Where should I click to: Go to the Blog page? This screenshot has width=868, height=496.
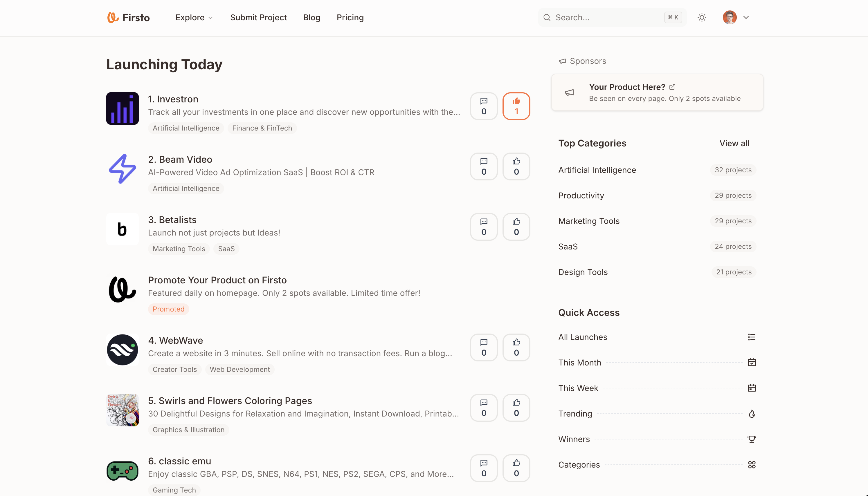point(311,17)
